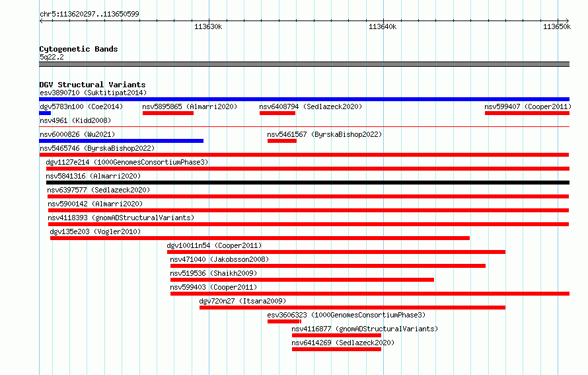588x375 pixels.
Task: Click dgv1127e214 (1000GenomesConsortiumPhase3) label
Action: (127, 162)
